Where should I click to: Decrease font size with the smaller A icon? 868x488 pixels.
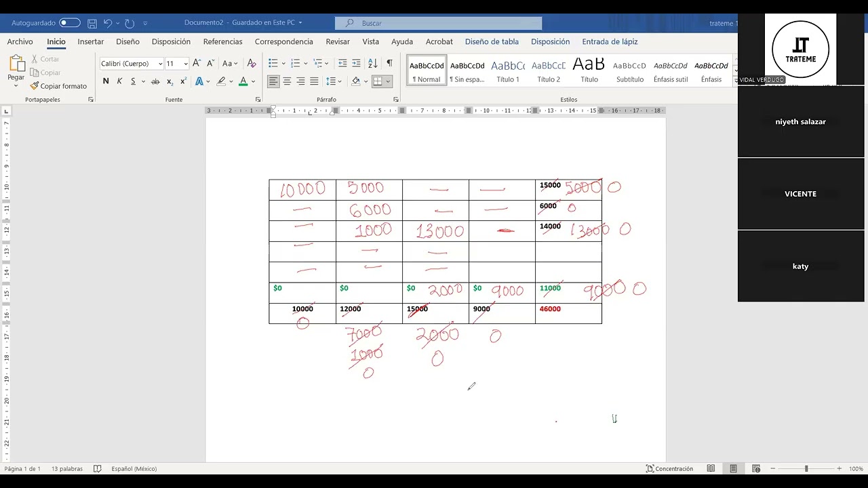210,63
